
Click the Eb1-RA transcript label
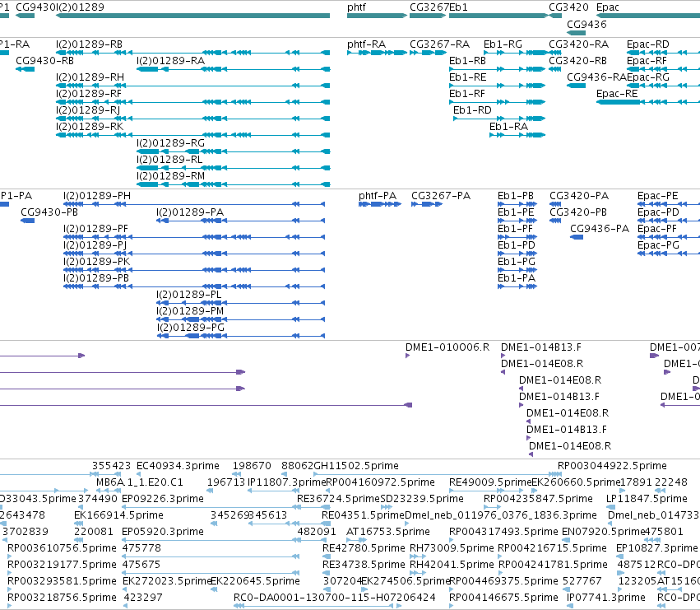click(x=508, y=127)
